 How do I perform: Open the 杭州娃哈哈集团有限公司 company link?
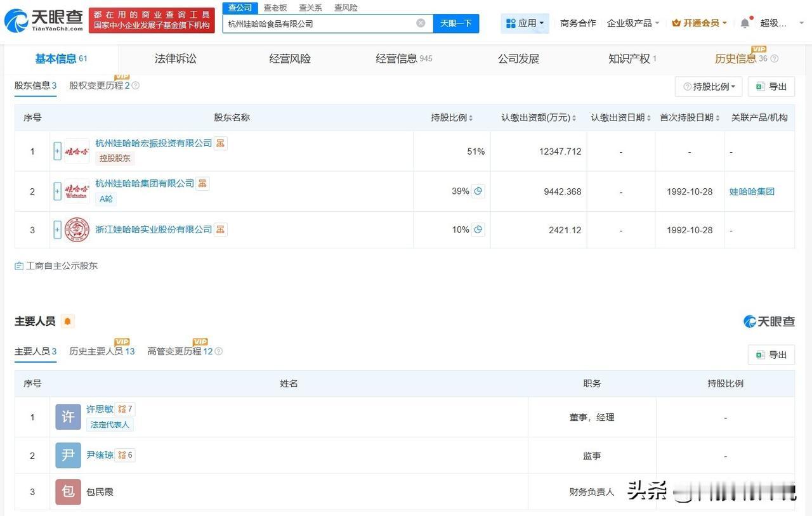(145, 183)
